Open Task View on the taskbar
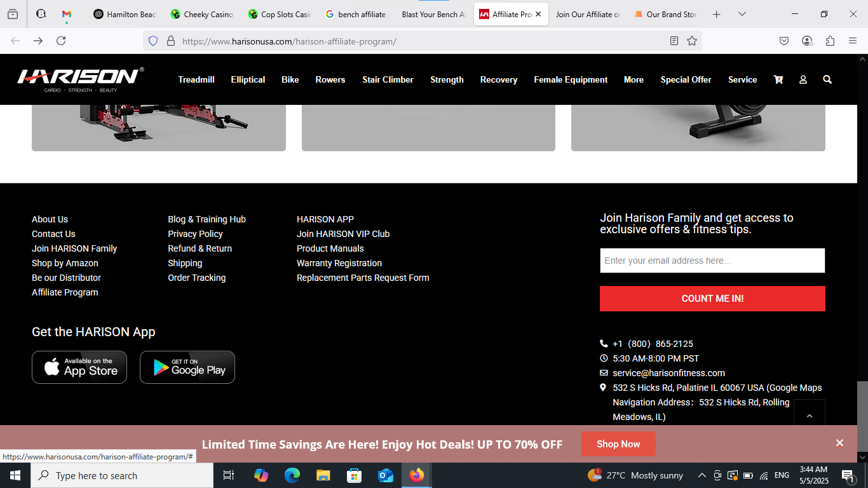This screenshot has height=488, width=868. 229,475
